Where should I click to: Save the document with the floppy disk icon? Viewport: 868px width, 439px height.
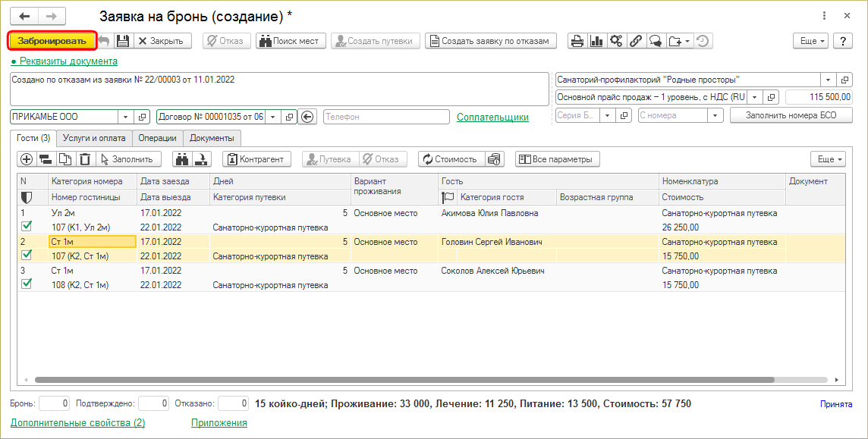[x=122, y=41]
